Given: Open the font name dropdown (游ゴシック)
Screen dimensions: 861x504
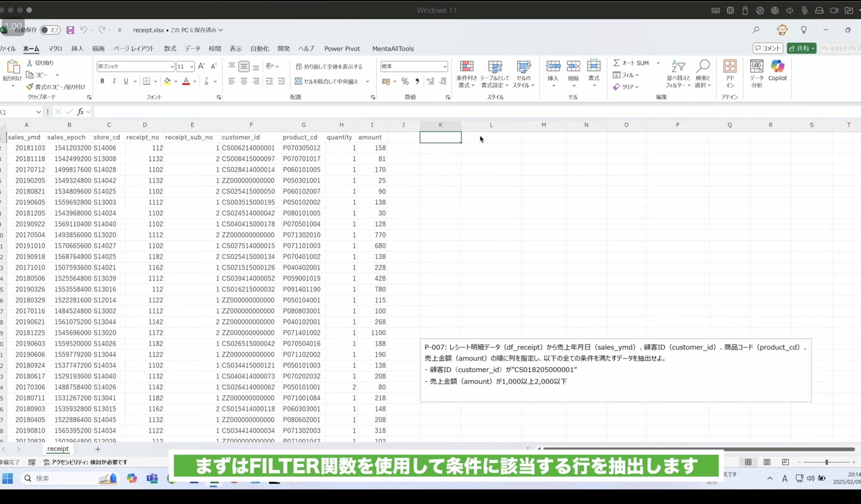Looking at the screenshot, I should tap(172, 67).
